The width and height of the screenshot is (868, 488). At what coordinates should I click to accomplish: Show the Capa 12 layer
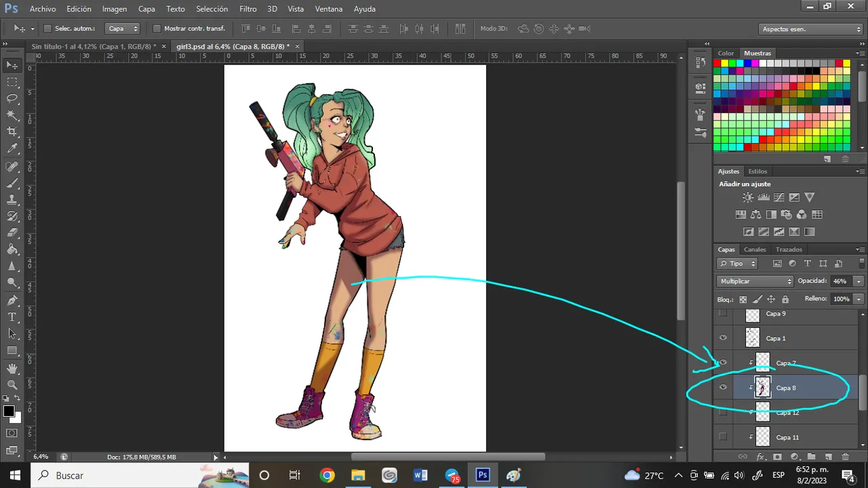723,412
